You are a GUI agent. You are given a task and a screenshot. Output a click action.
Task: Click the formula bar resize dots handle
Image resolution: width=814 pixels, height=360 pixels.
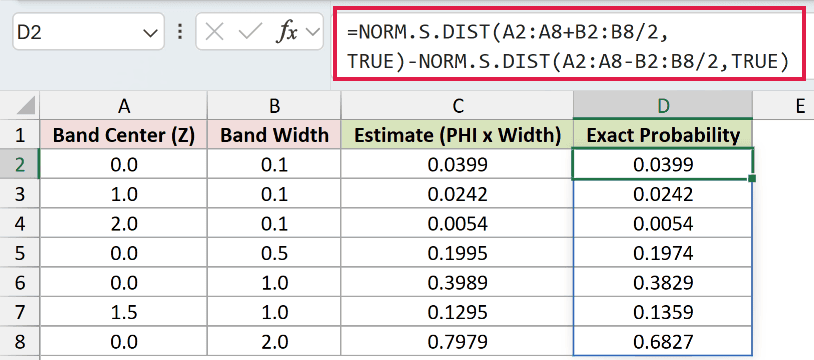click(x=180, y=32)
